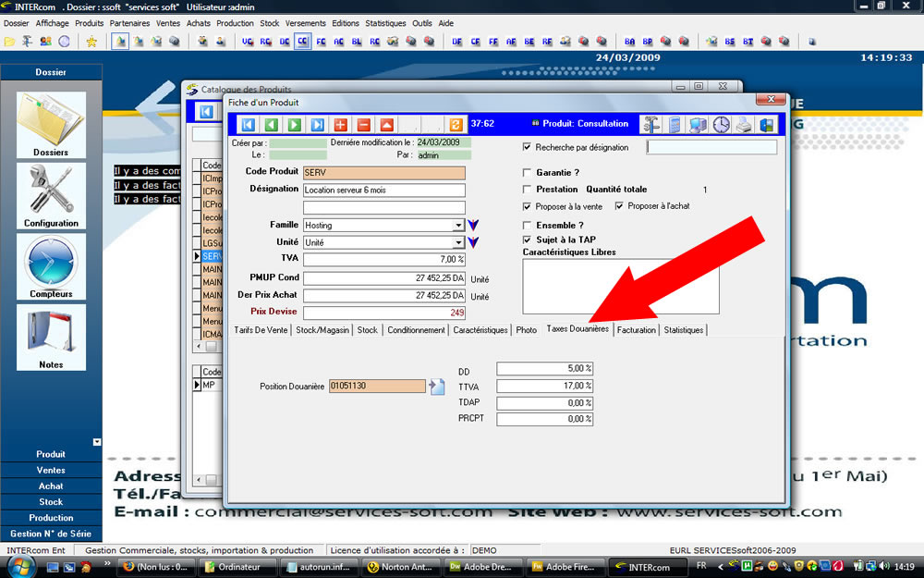Screen dimensions: 924x578
Task: Click the computer monitor icon in product toolbar
Action: [698, 125]
